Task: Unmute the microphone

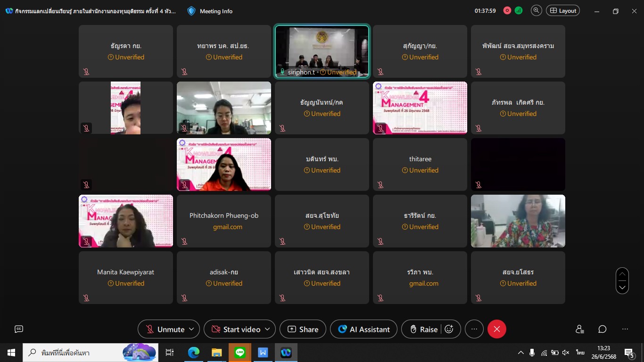Action: tap(165, 329)
